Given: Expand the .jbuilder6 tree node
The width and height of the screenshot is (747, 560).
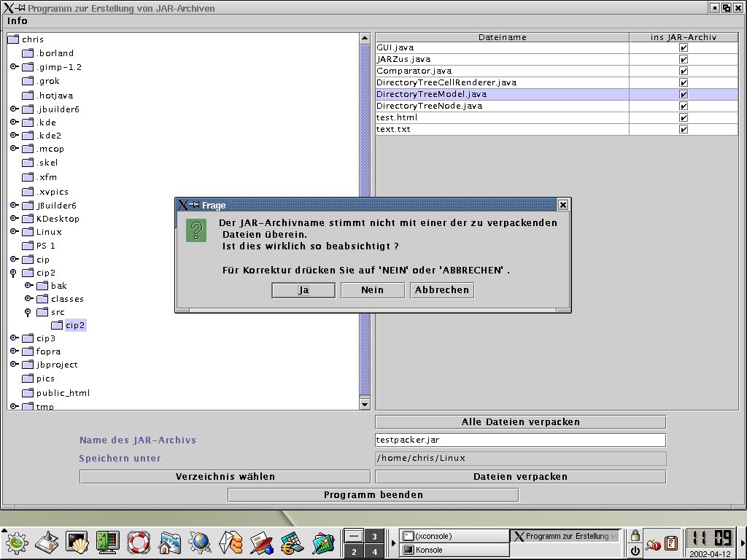Looking at the screenshot, I should coord(15,109).
